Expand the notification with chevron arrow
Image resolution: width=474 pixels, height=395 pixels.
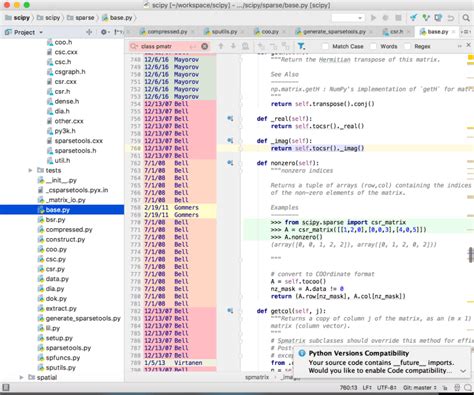coord(463,371)
